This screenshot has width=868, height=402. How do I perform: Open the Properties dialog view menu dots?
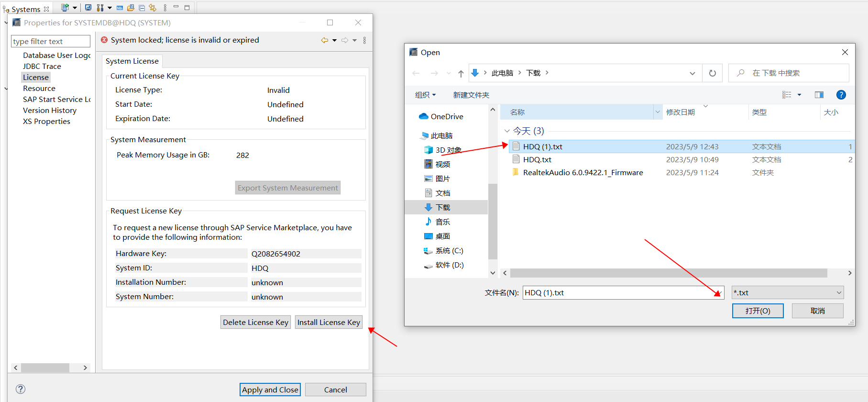point(364,40)
